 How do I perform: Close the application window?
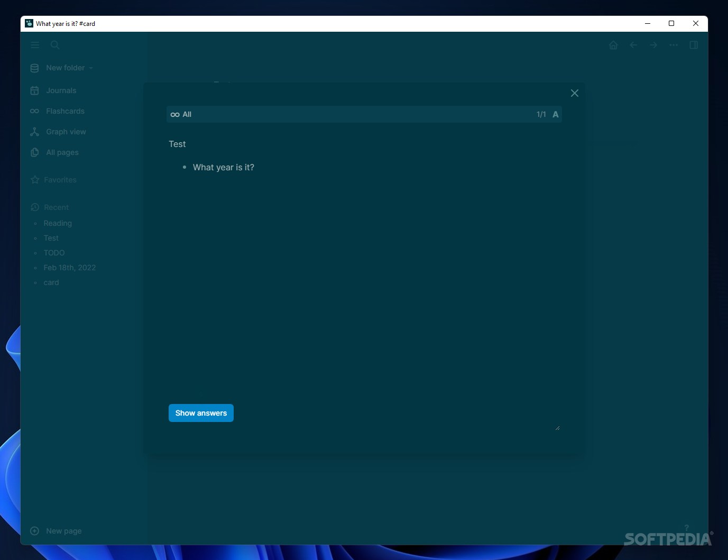[x=696, y=23]
